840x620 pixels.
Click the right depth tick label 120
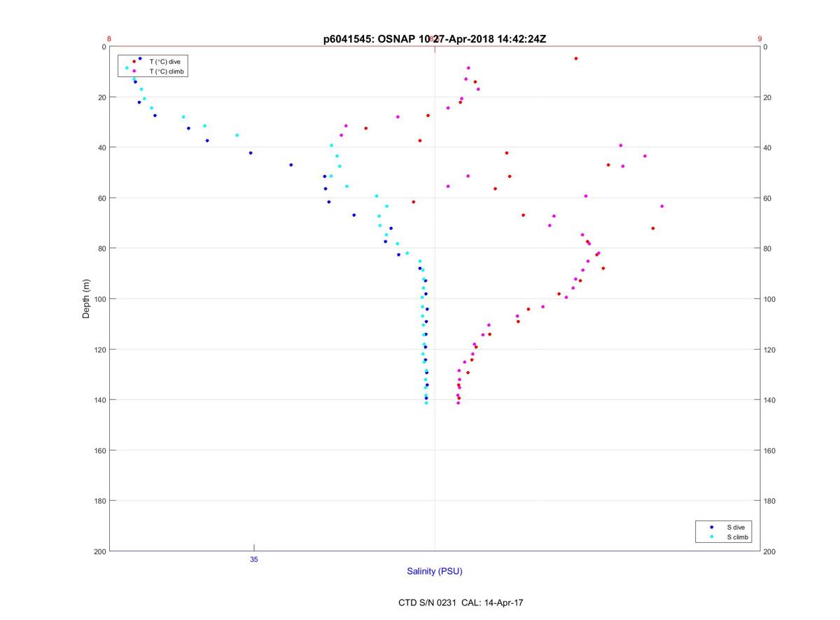[x=770, y=350]
